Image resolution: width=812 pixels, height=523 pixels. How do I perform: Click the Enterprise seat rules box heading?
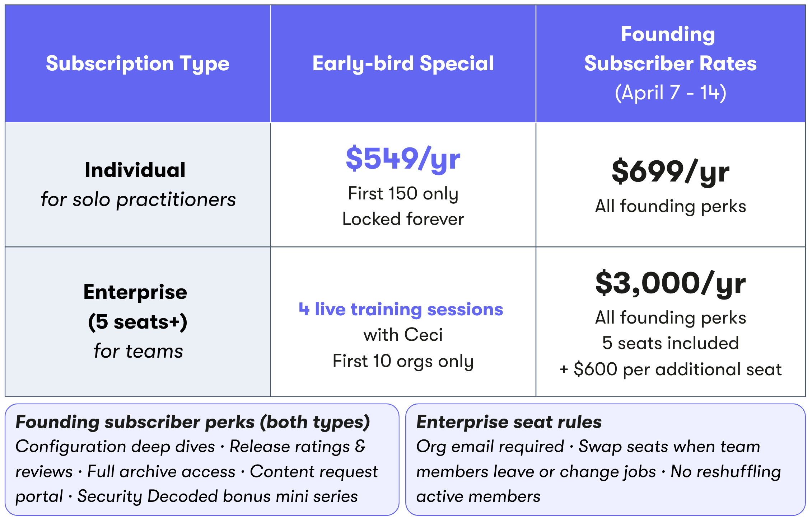coord(509,422)
